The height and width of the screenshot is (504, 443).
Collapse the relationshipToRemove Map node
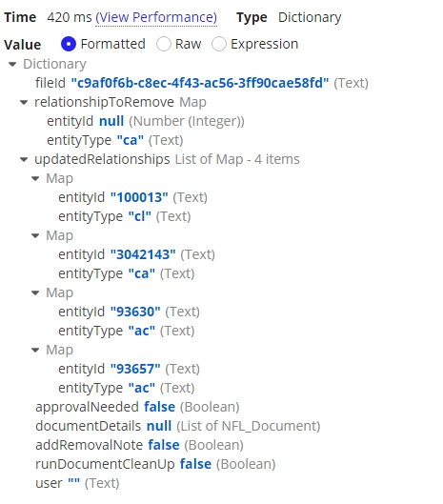24,103
